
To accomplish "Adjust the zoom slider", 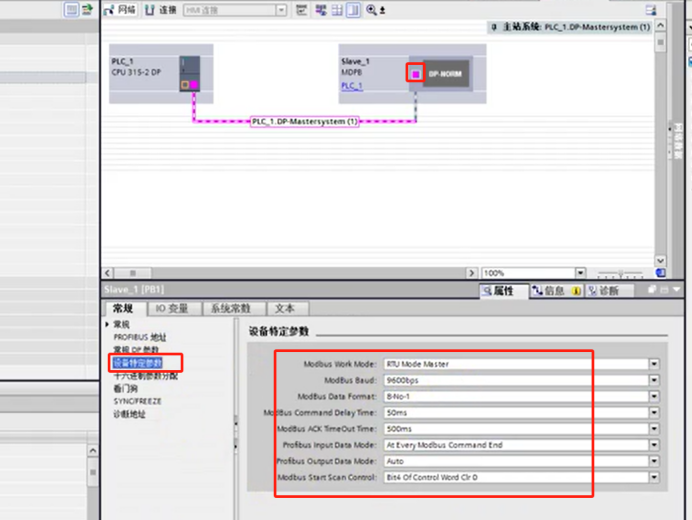I will [620, 274].
